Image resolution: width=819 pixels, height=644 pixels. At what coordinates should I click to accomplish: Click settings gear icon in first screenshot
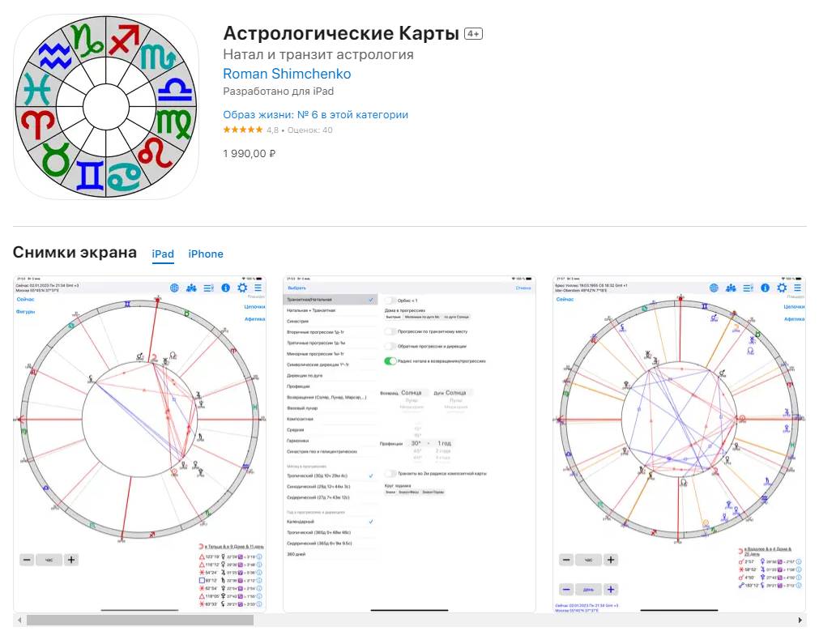pyautogui.click(x=242, y=288)
